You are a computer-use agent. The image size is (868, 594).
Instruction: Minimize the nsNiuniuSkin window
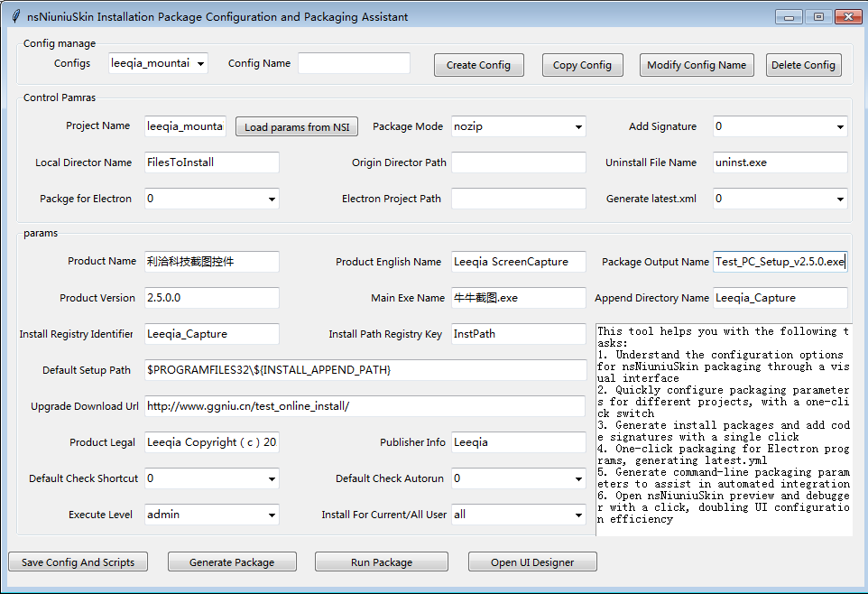(789, 17)
